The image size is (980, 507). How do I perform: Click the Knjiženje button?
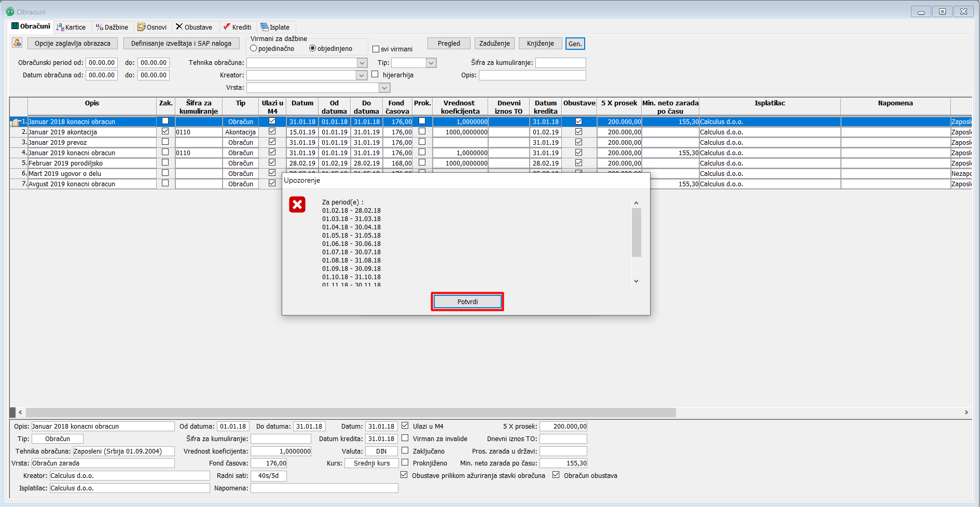[541, 44]
